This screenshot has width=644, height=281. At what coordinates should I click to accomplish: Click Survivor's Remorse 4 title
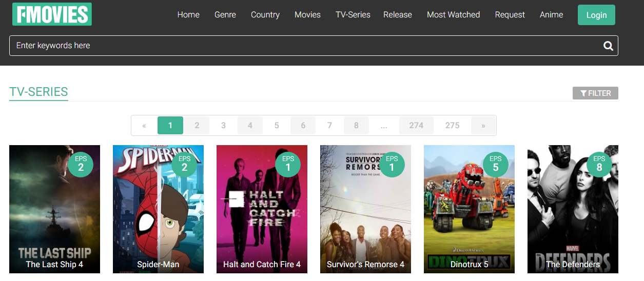click(x=365, y=265)
